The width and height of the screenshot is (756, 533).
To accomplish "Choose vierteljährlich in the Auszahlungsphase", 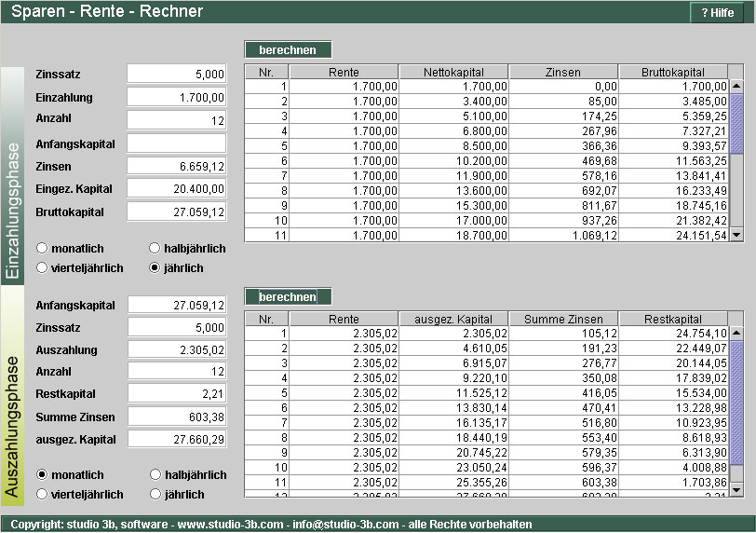I will pyautogui.click(x=42, y=494).
